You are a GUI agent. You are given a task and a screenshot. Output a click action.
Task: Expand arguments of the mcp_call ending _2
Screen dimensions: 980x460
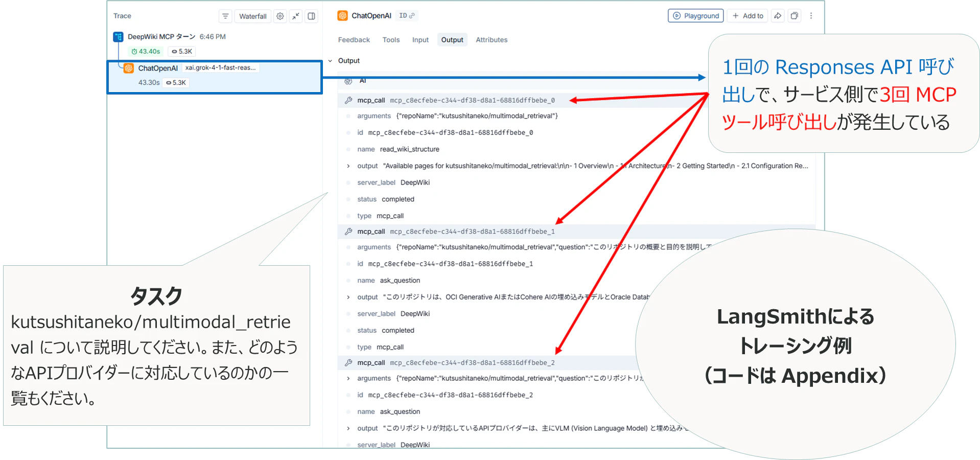(x=348, y=379)
